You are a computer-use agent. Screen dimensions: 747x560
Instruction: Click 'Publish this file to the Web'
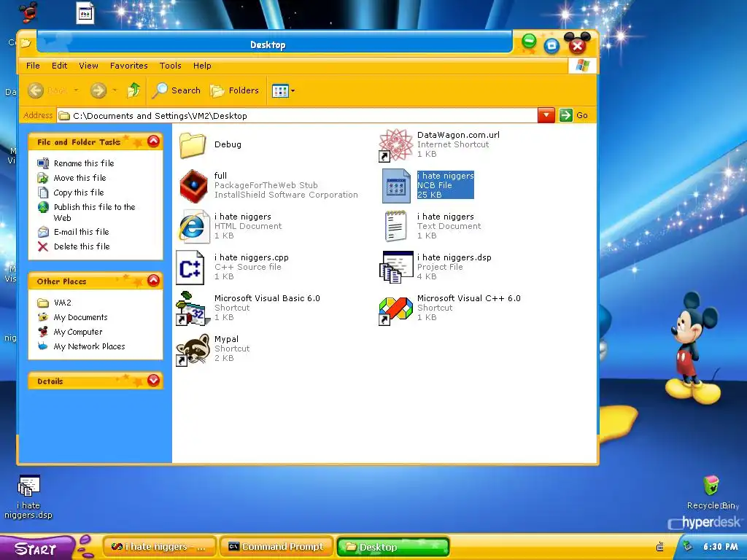tap(94, 212)
